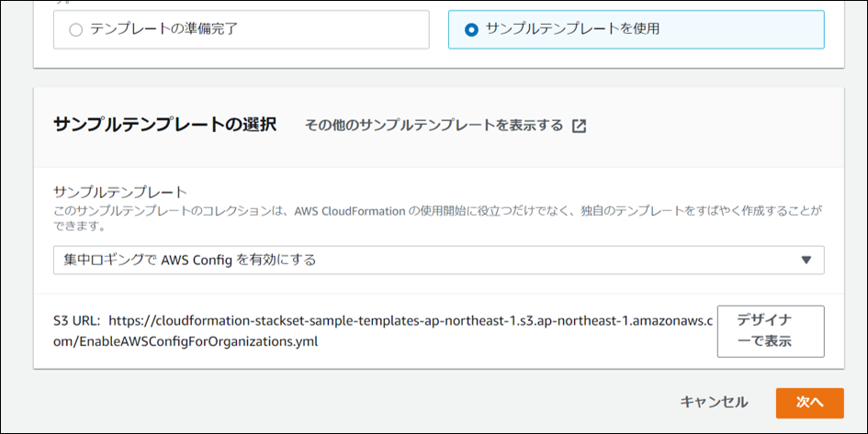Click the キャンセル button
Image resolution: width=868 pixels, height=434 pixels.
714,402
